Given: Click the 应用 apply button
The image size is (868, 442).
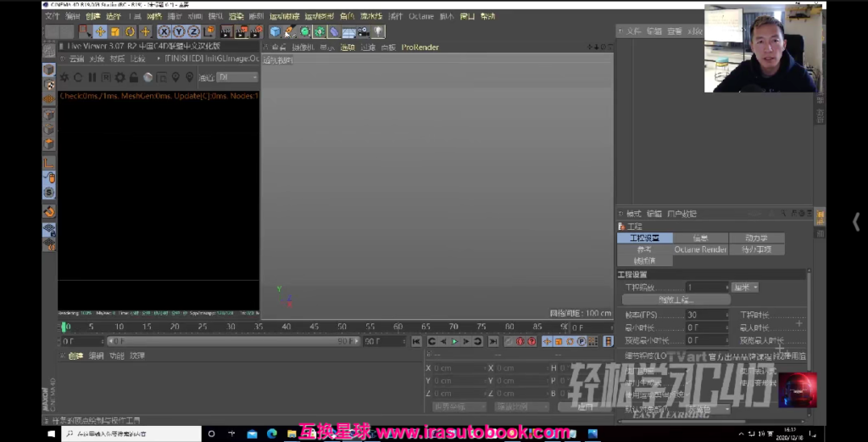Looking at the screenshot, I should tap(585, 406).
